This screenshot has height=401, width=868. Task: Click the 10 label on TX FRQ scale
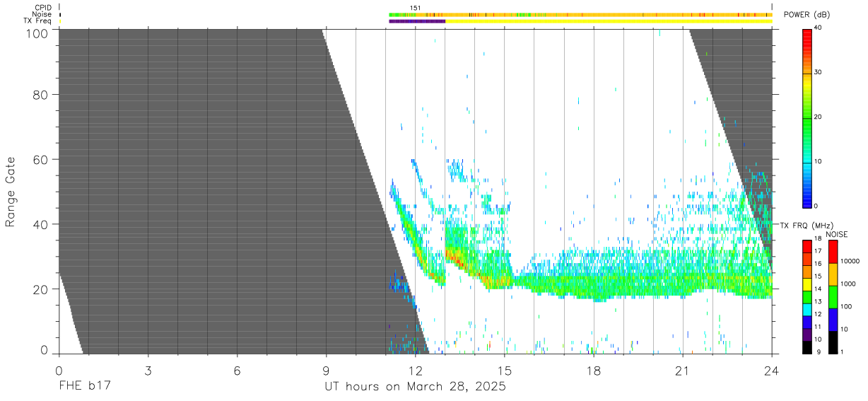(x=817, y=339)
